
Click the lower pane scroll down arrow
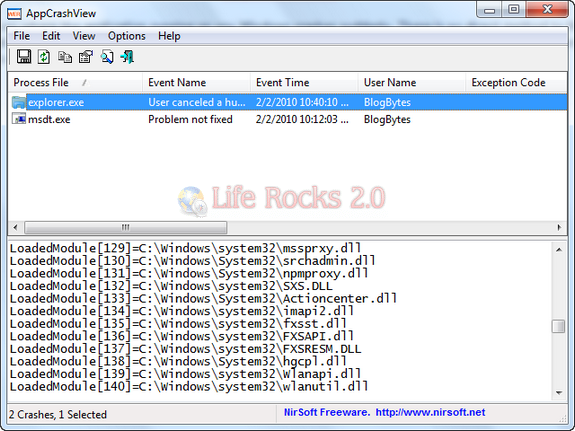(559, 393)
